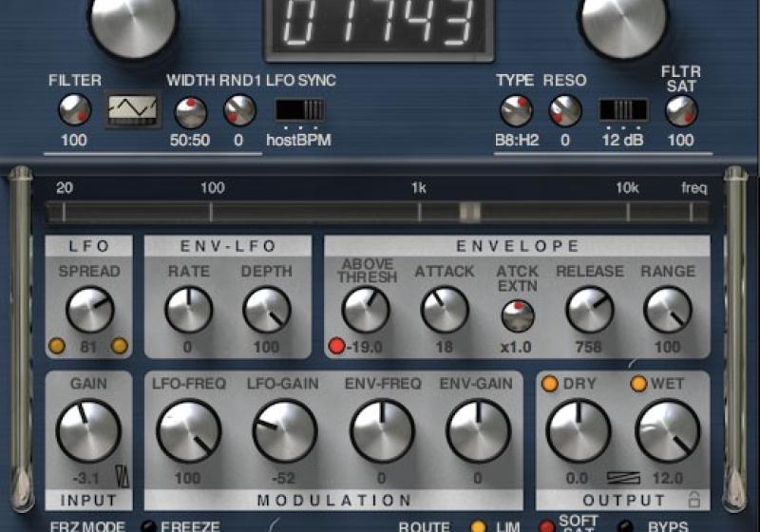Click the ATCK EXTN knob

[x=518, y=316]
